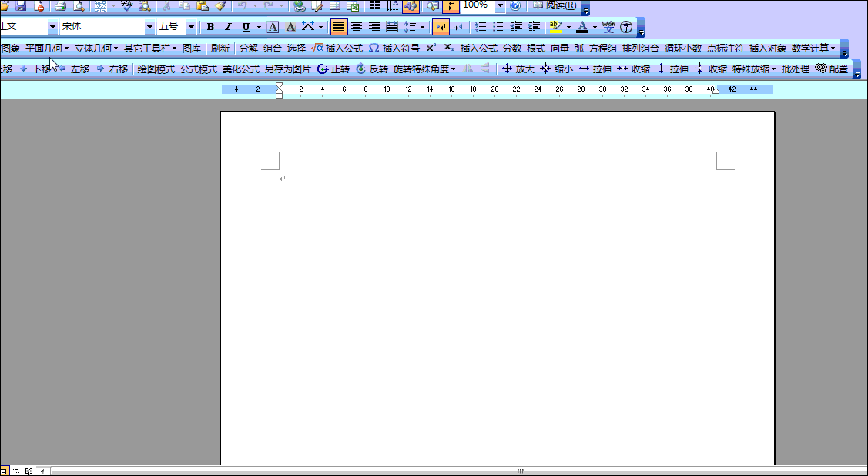The image size is (868, 476).
Task: Click the Insert Table grid icon
Action: coord(335,5)
